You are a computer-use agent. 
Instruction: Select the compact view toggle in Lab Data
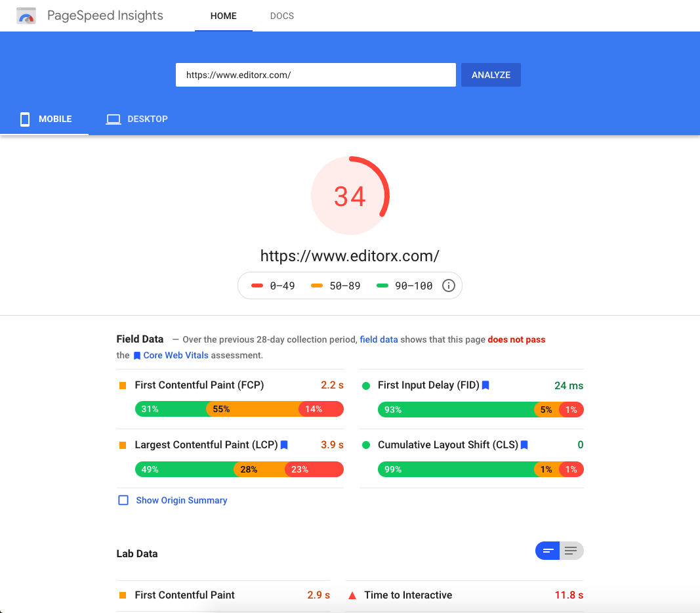[547, 551]
